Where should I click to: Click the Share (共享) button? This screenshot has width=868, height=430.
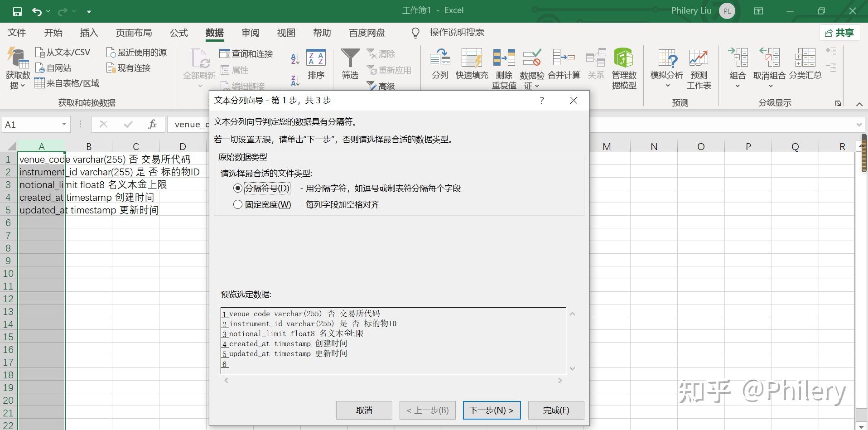pos(839,33)
